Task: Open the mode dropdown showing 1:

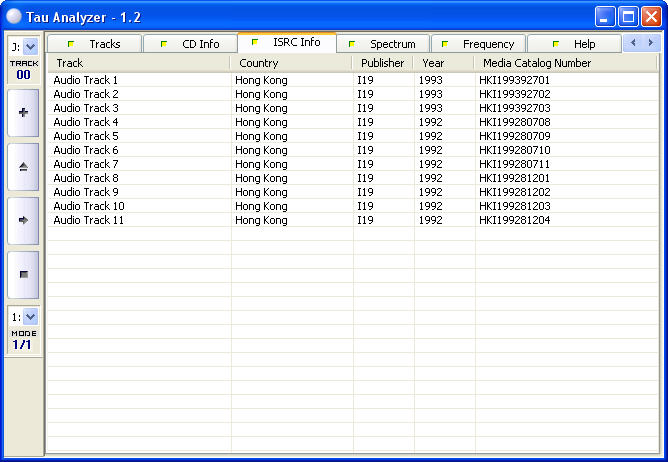Action: pos(30,317)
